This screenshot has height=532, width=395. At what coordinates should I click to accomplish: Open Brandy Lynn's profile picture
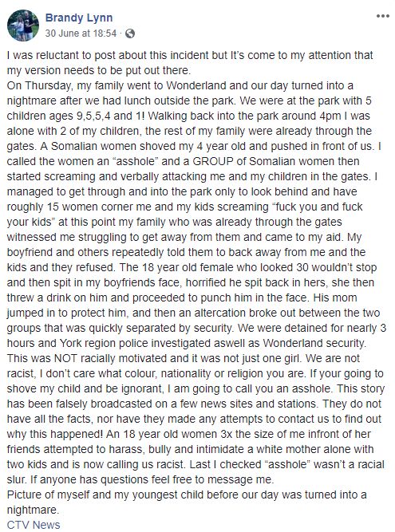(23, 26)
